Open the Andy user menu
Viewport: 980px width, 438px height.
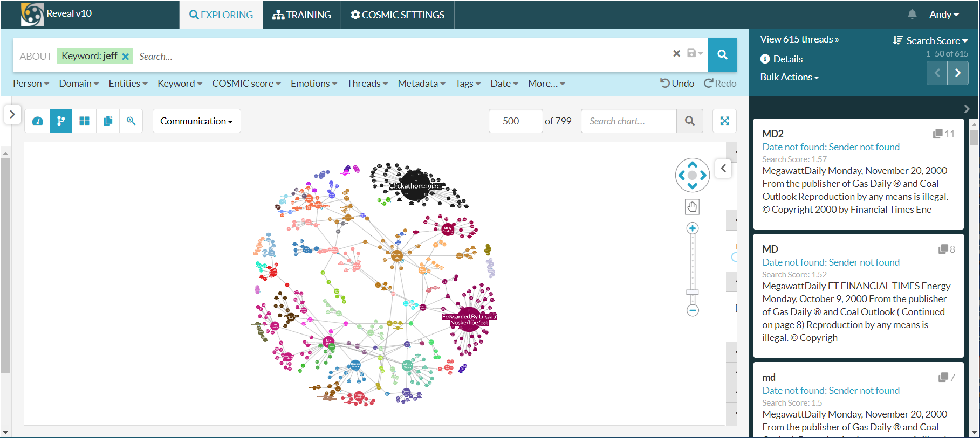coord(944,15)
